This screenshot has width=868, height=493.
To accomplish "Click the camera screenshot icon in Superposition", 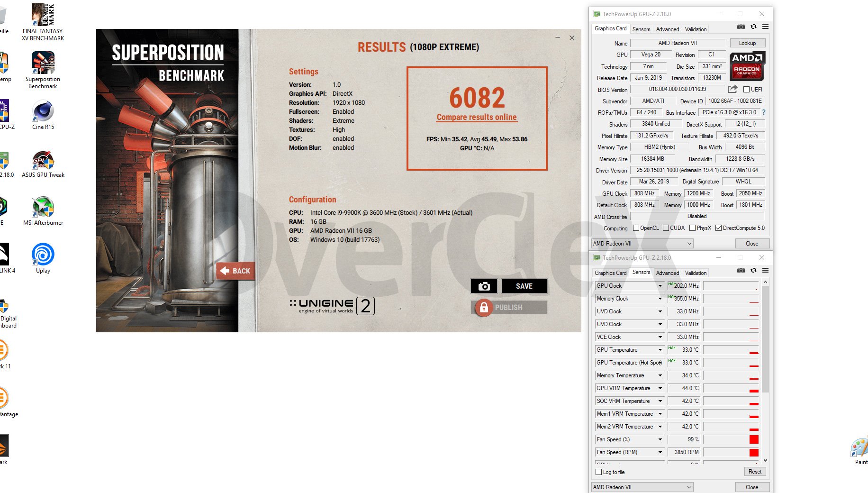I will point(484,286).
